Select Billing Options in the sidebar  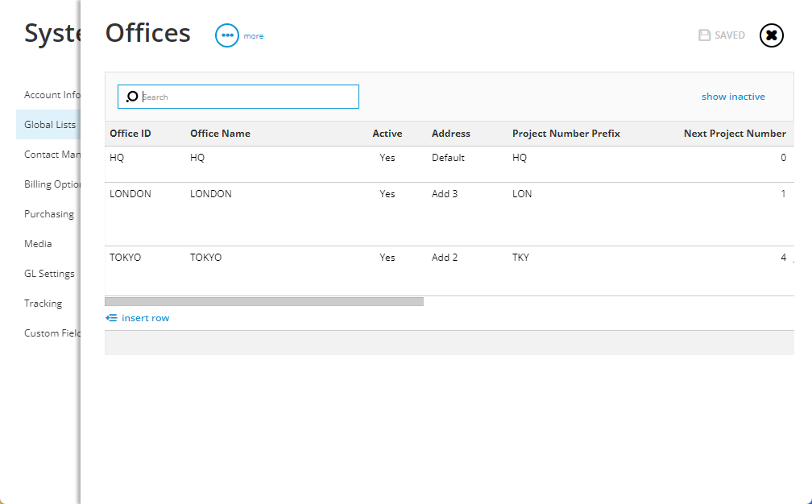click(50, 184)
